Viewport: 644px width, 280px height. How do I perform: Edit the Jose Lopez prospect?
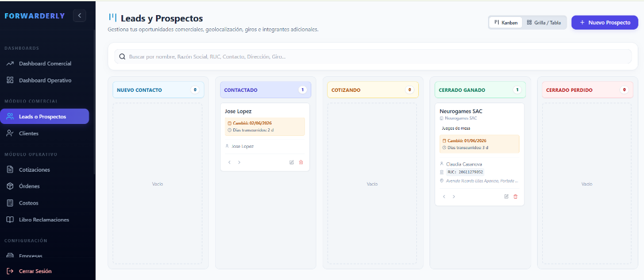292,162
